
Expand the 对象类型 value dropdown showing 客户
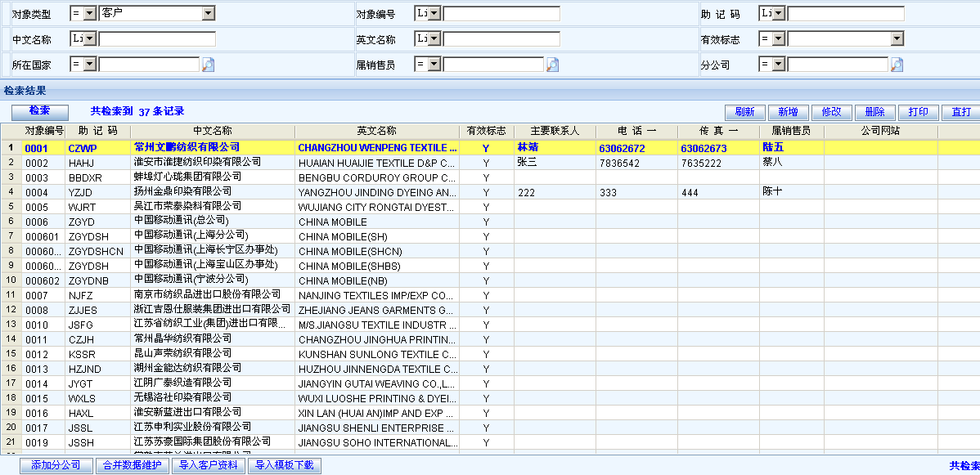coord(208,13)
